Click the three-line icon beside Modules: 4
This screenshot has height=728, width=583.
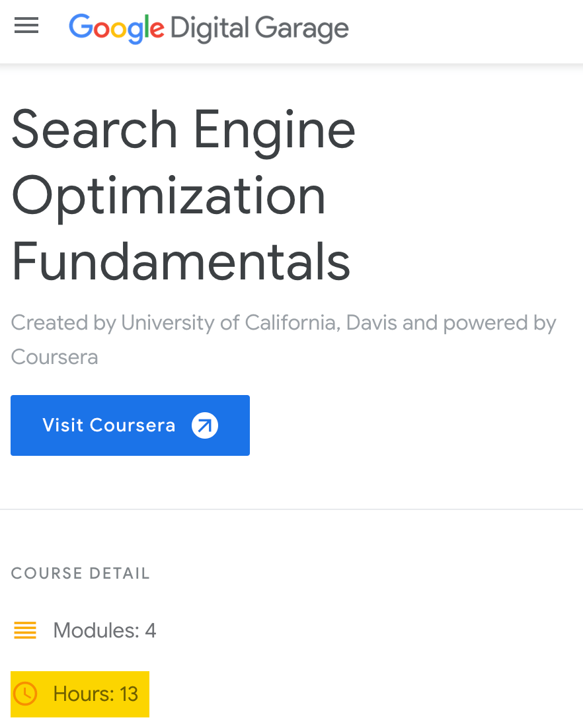[24, 630]
